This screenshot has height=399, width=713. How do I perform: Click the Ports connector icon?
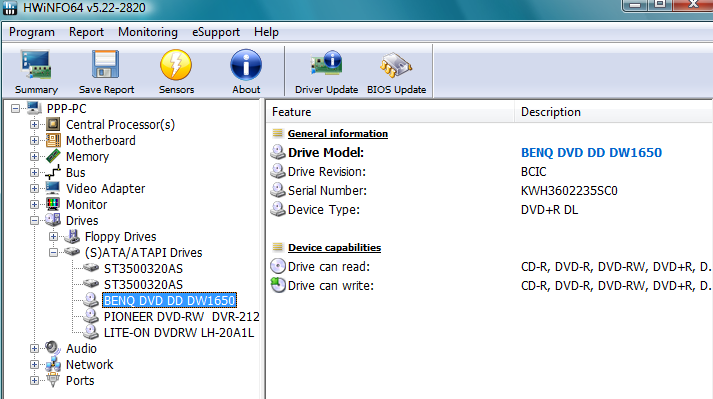(x=53, y=380)
